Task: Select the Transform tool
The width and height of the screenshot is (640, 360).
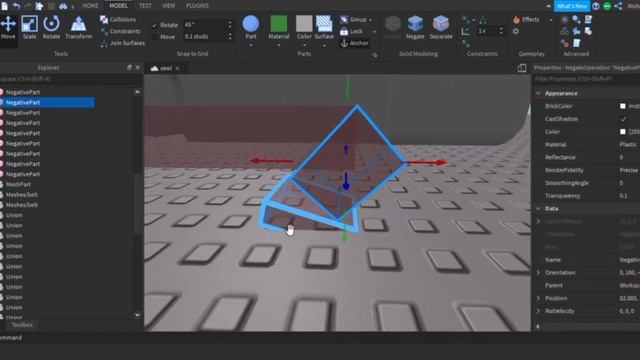Action: click(78, 27)
